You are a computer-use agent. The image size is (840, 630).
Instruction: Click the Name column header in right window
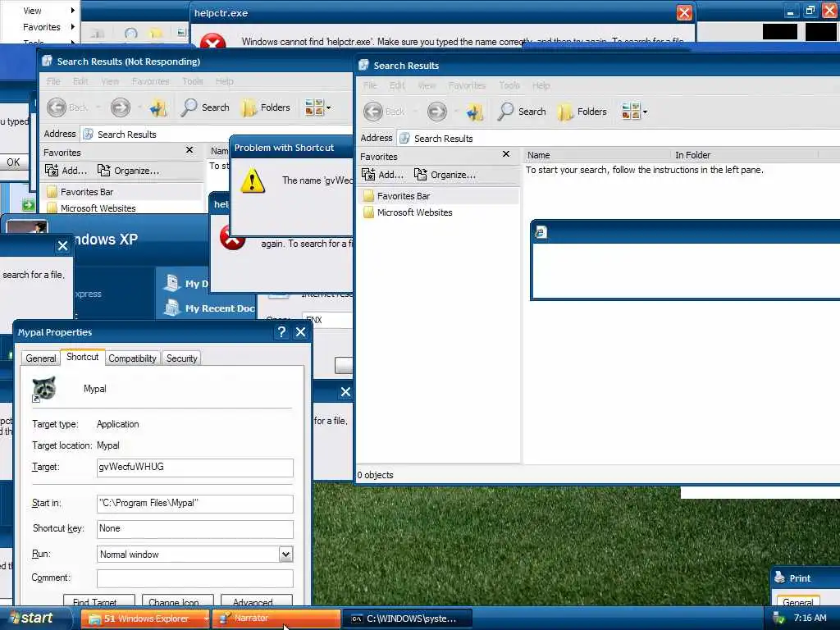pos(597,155)
